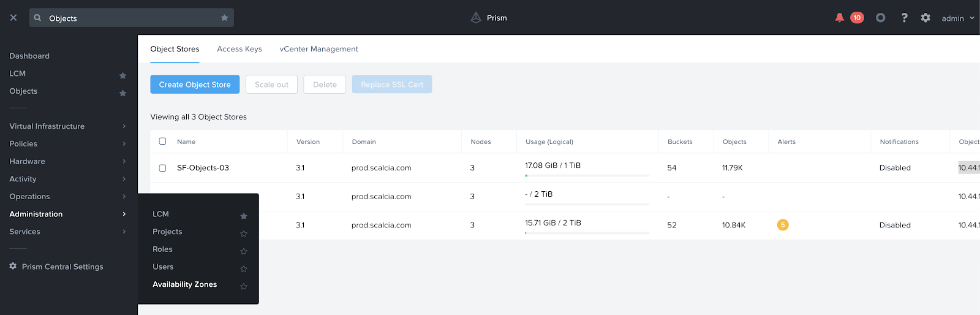This screenshot has width=980, height=315.
Task: Favorite the Projects submenu star
Action: pos(244,233)
